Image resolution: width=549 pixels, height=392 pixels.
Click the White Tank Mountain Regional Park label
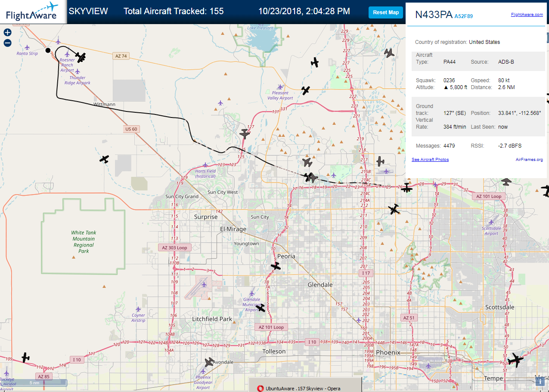[x=84, y=242]
